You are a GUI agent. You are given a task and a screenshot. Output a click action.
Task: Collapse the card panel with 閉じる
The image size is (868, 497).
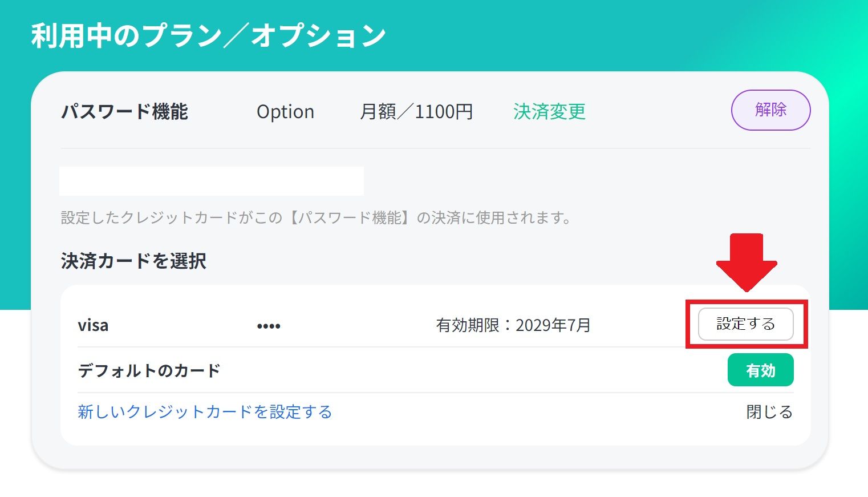point(769,412)
